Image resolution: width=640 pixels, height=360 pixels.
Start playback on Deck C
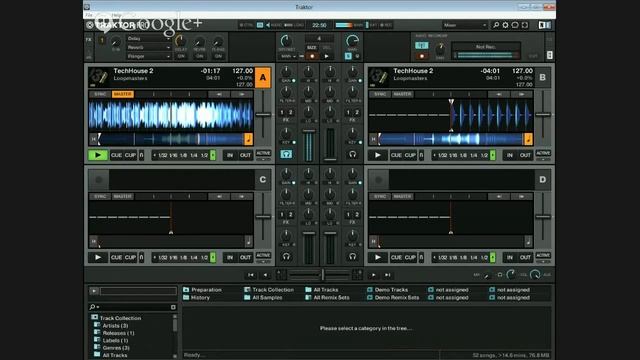pos(98,257)
